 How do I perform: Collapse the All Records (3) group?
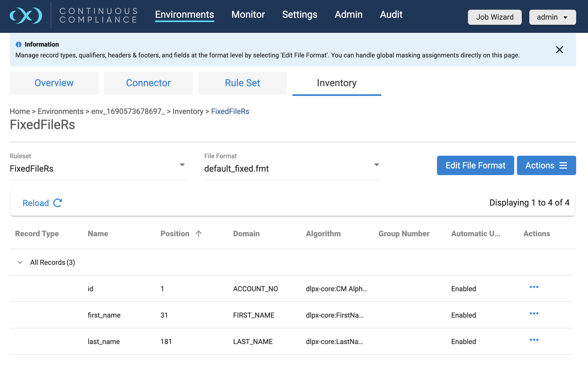click(x=20, y=262)
